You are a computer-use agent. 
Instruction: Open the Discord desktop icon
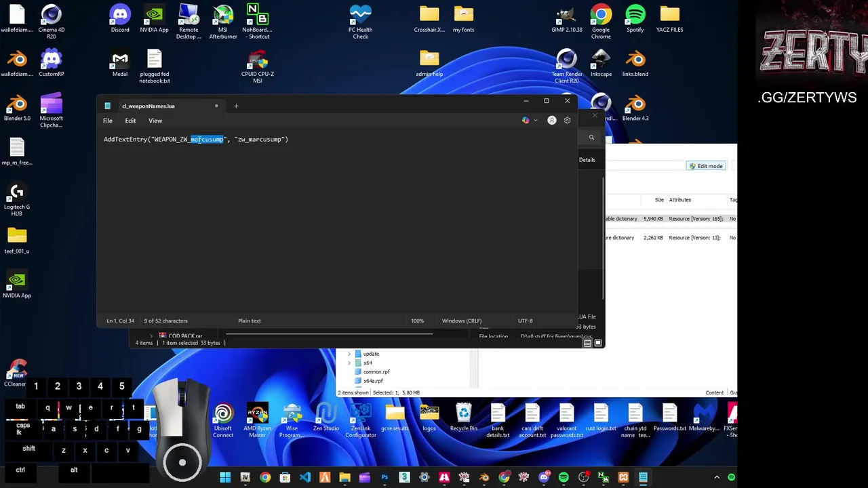point(120,19)
